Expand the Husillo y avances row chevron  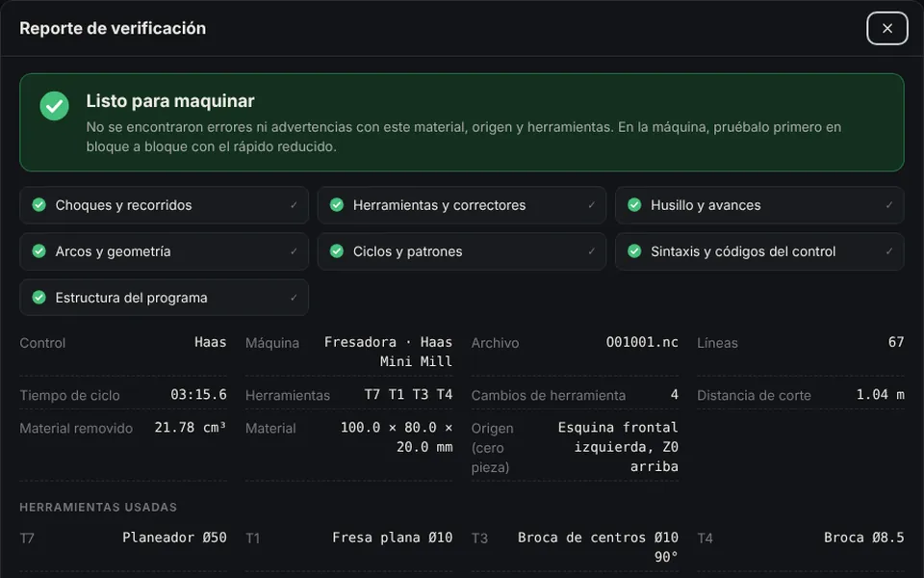pyautogui.click(x=889, y=205)
